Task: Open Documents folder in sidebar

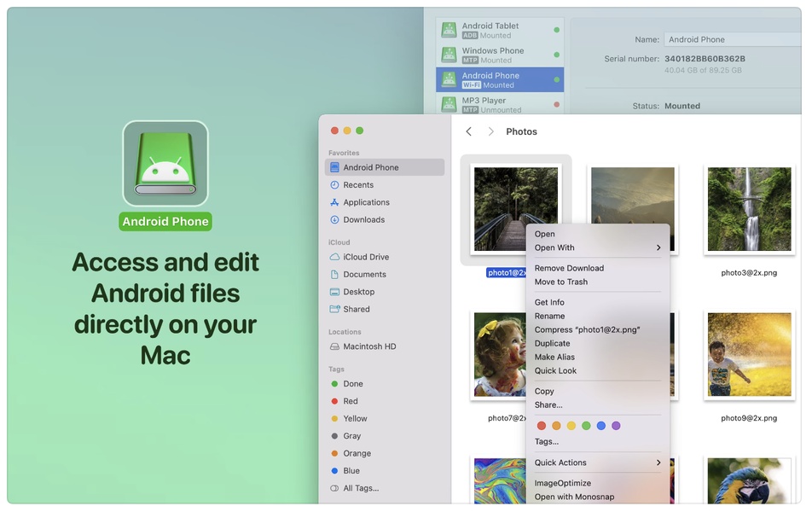Action: [384, 274]
